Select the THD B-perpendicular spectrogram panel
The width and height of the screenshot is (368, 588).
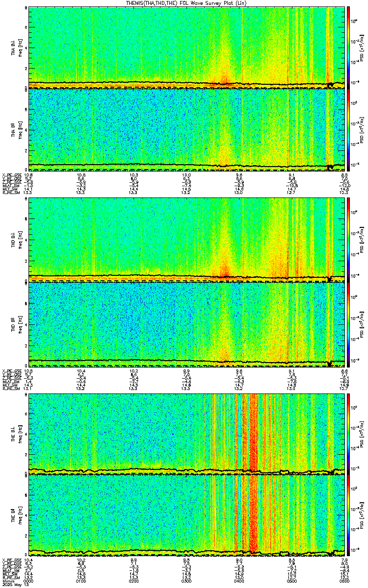[187, 240]
